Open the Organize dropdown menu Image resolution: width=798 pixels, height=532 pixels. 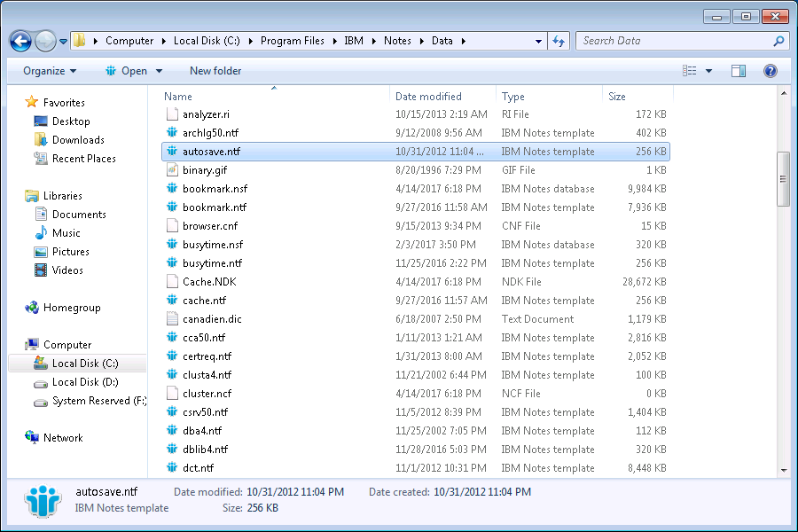[x=50, y=71]
